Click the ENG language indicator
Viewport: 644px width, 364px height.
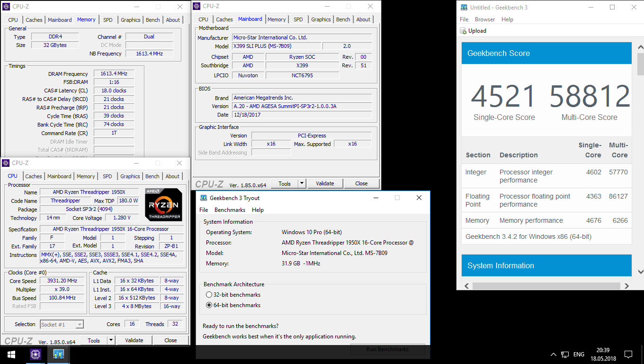[x=579, y=354]
